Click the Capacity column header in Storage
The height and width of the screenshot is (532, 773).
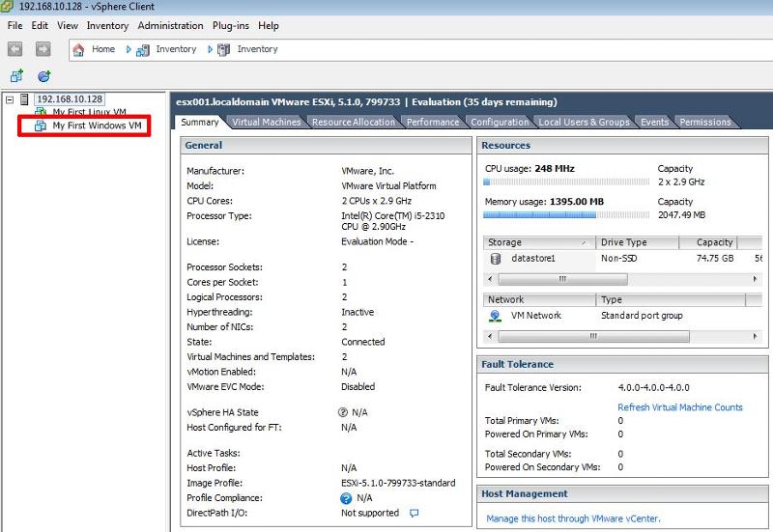[708, 242]
